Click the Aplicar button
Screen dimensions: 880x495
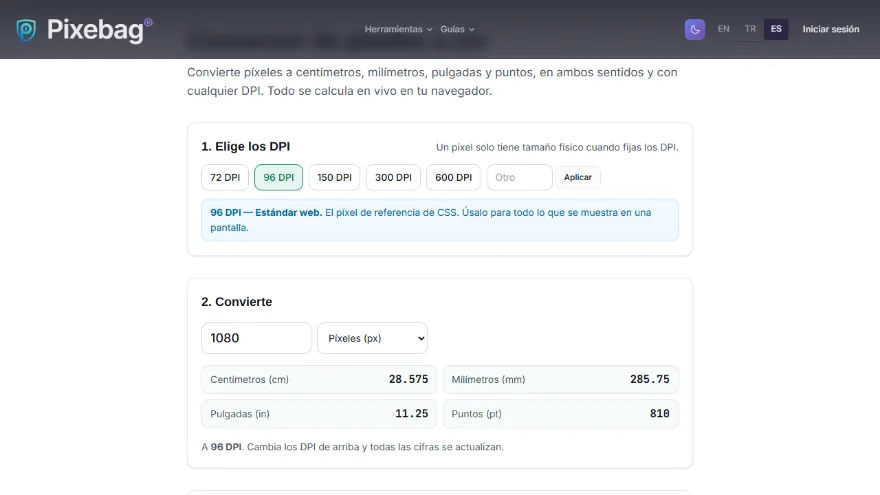point(578,177)
